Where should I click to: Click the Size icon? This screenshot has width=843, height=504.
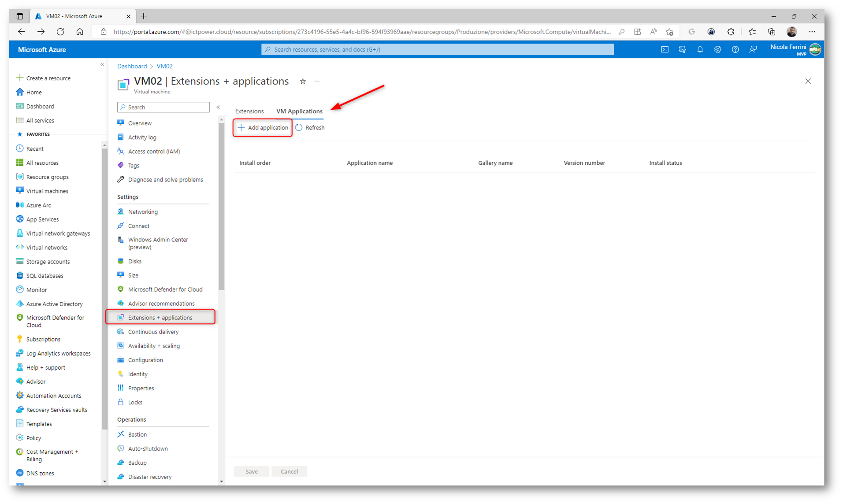(121, 275)
